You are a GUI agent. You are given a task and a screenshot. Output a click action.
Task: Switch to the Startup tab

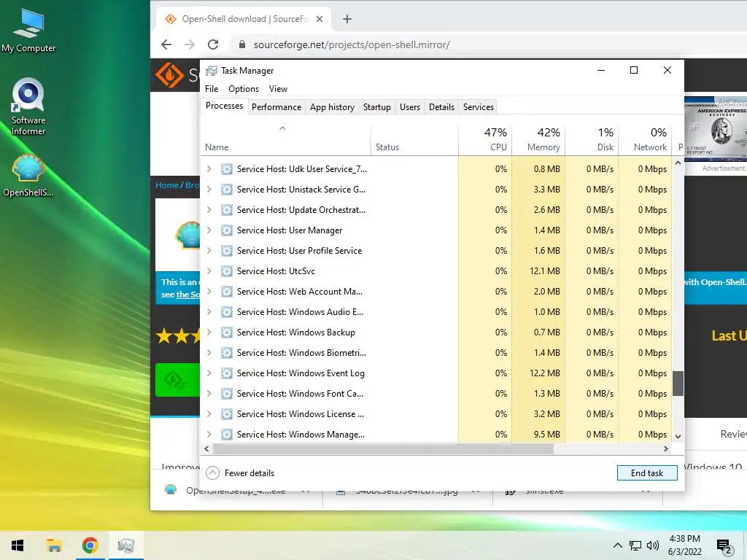click(x=377, y=107)
